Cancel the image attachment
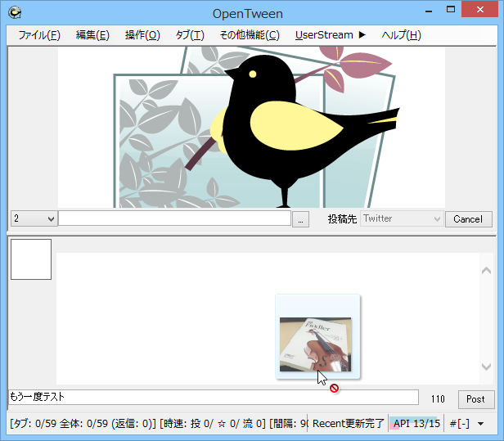The image size is (504, 441). (468, 219)
